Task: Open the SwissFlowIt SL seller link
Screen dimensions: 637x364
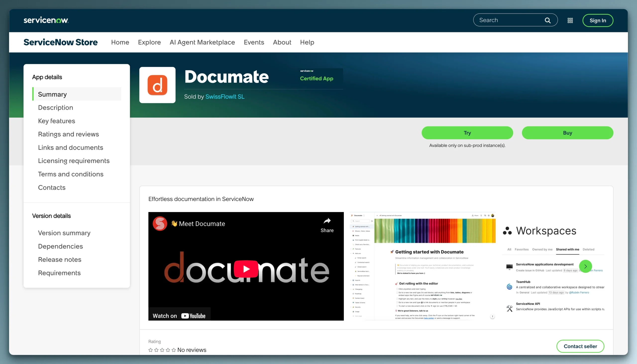Action: [224, 97]
